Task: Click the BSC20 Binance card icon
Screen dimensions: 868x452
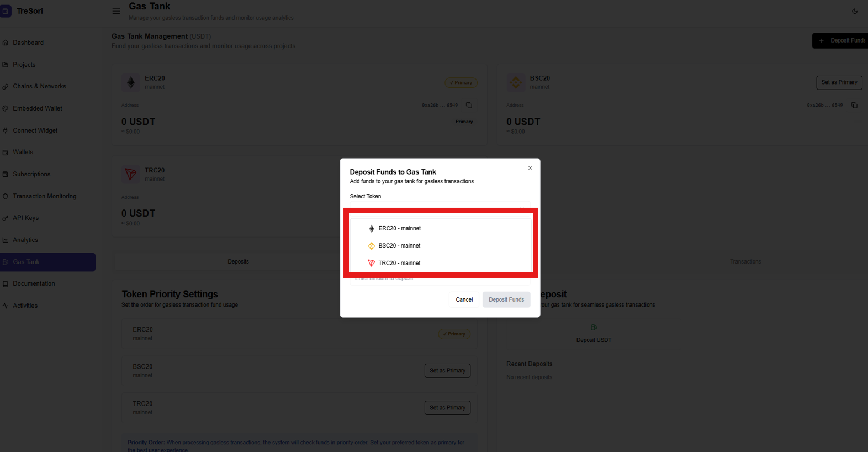Action: click(x=516, y=83)
